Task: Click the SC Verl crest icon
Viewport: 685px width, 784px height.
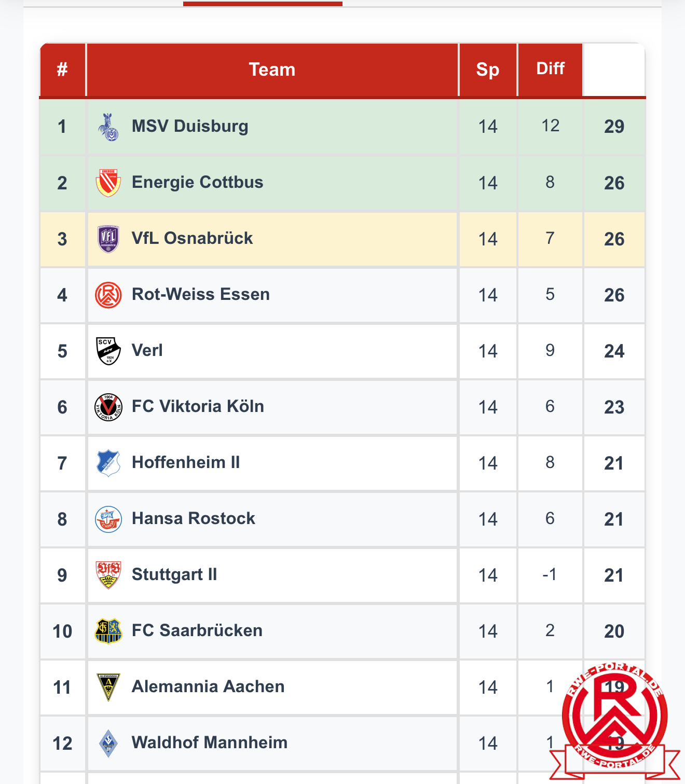Action: click(x=108, y=351)
